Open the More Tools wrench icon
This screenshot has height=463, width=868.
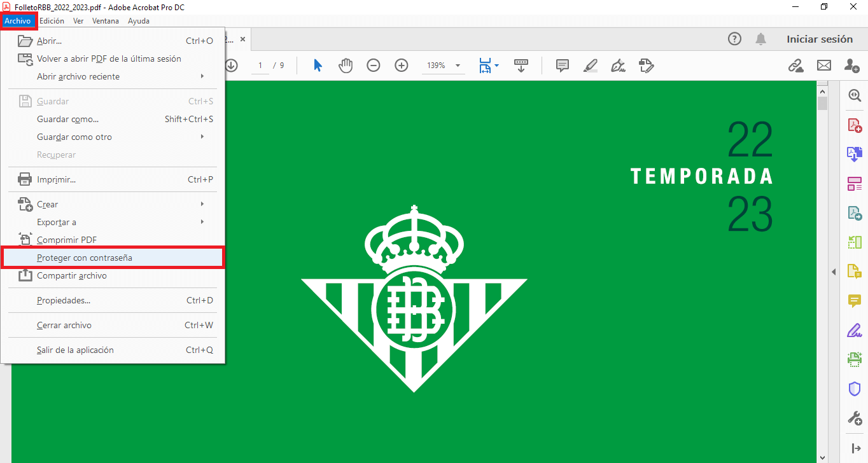855,418
